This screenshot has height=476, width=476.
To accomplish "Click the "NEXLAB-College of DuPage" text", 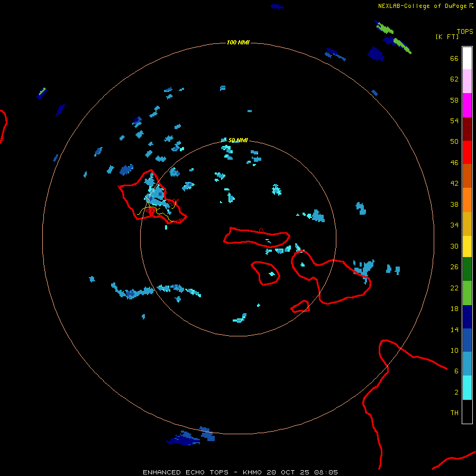I will [x=422, y=6].
